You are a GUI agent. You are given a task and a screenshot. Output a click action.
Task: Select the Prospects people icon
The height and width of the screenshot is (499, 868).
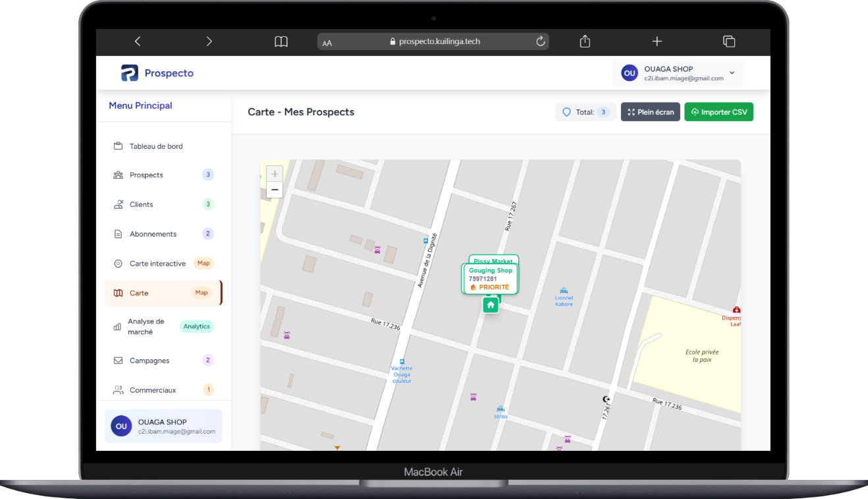click(x=119, y=175)
